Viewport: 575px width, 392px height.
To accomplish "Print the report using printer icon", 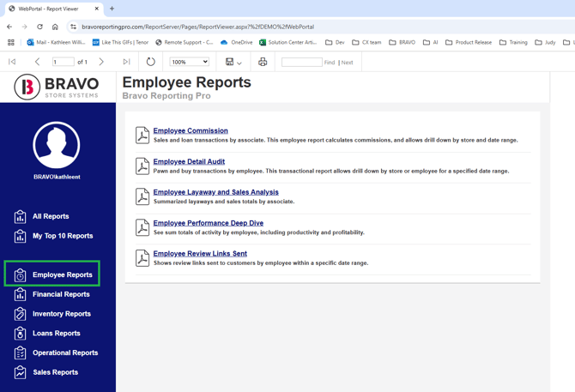I will [x=263, y=62].
